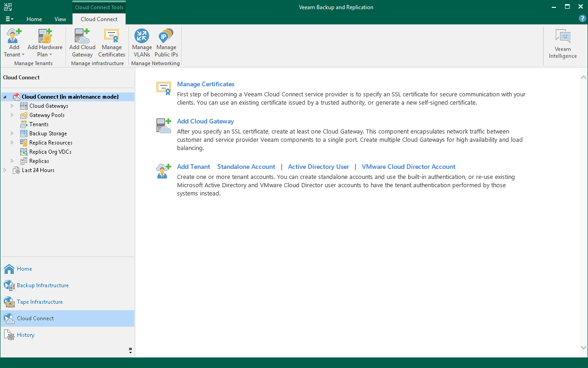
Task: Select Last 24 Hours label in the tree
Action: 38,170
